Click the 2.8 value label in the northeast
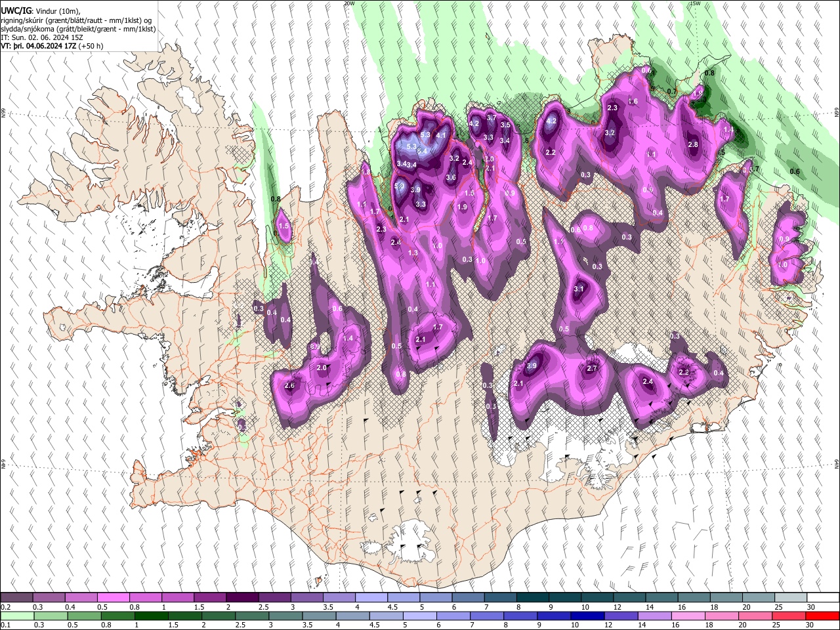Screen dimensions: 840x630 coord(693,144)
